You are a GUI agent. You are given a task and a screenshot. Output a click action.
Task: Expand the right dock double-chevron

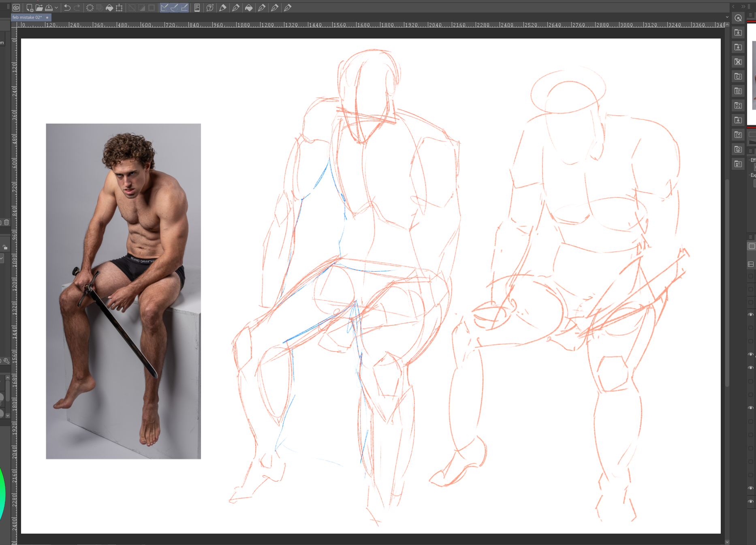[x=743, y=6]
